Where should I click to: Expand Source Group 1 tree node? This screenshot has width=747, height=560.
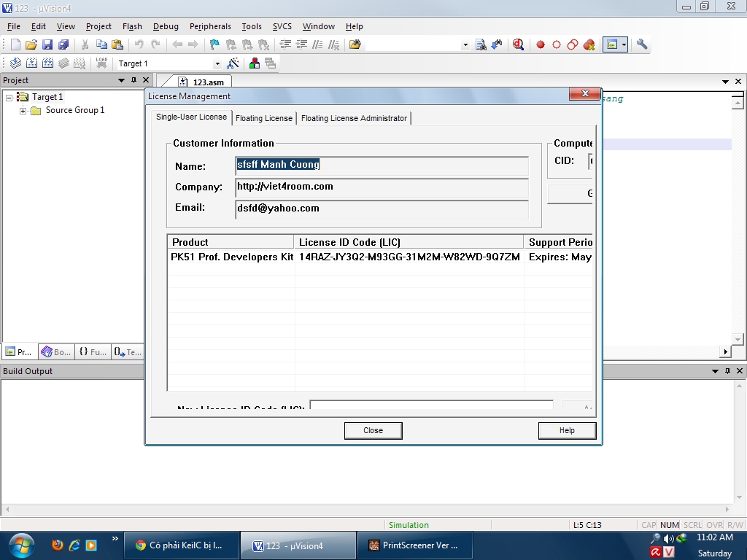click(23, 111)
